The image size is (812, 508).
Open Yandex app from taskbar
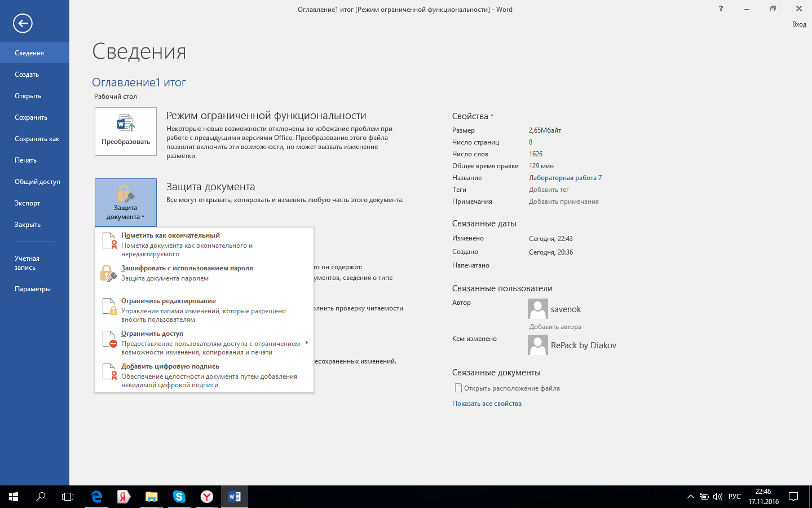(124, 497)
